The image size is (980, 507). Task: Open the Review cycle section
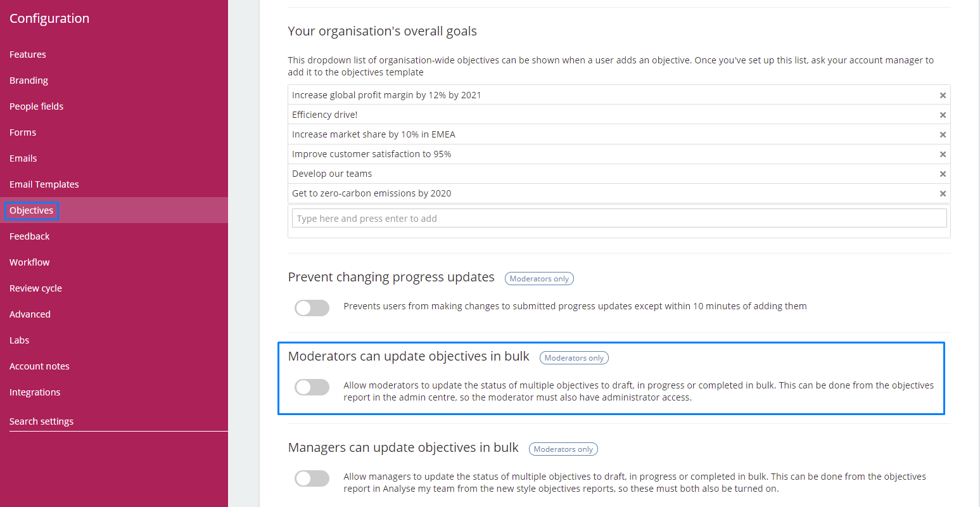coord(35,288)
